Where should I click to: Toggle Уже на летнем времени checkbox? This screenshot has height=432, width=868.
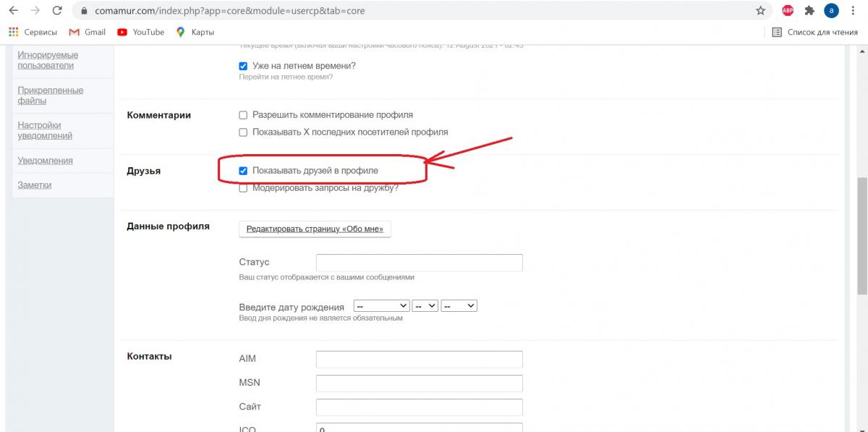click(243, 66)
